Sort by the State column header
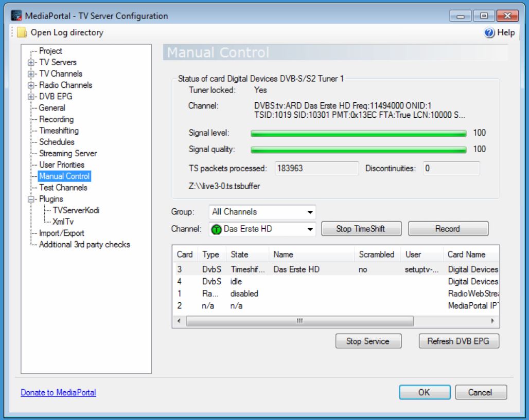The image size is (529, 420). click(x=248, y=254)
